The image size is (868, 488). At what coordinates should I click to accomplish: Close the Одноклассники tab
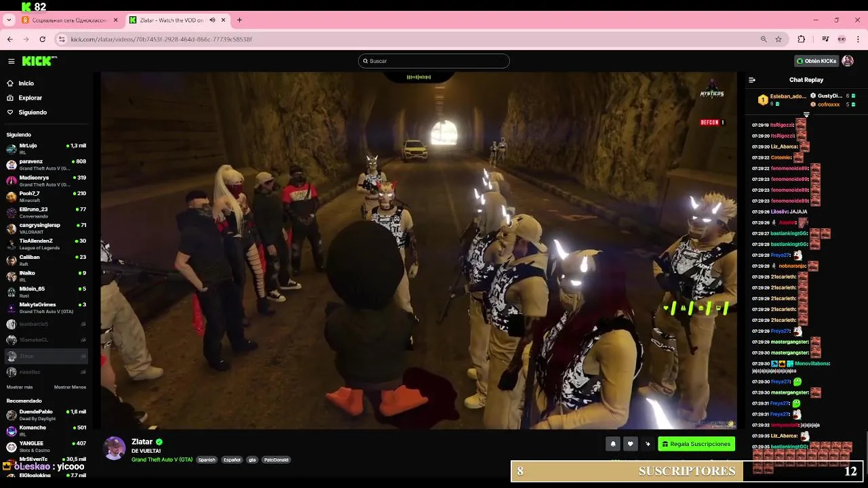115,20
